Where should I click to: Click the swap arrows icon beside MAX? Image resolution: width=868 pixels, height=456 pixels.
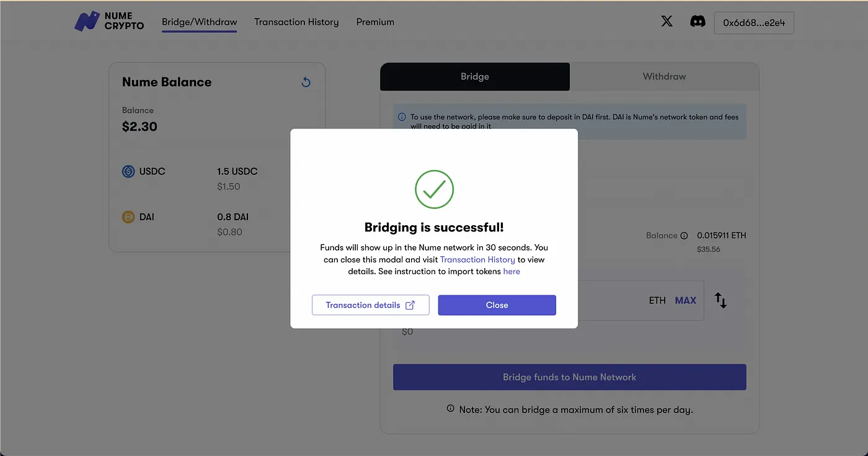coord(720,300)
